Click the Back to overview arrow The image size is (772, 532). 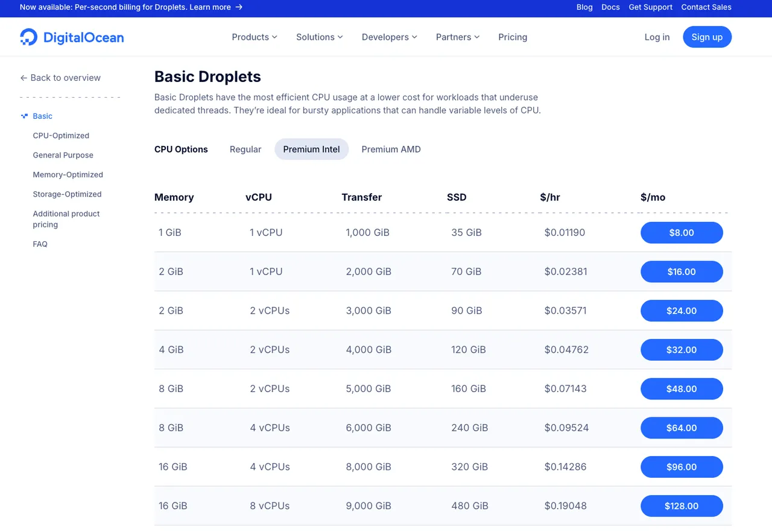click(24, 78)
